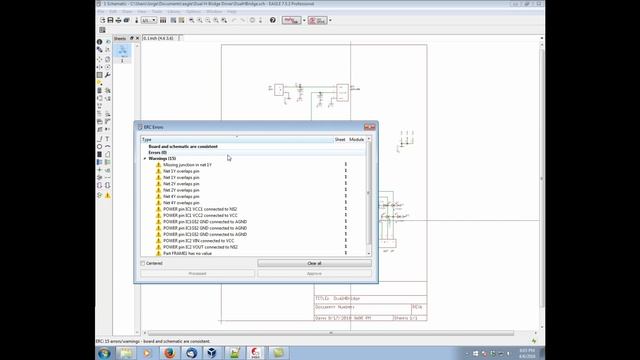Open the Library menu

tap(174, 11)
